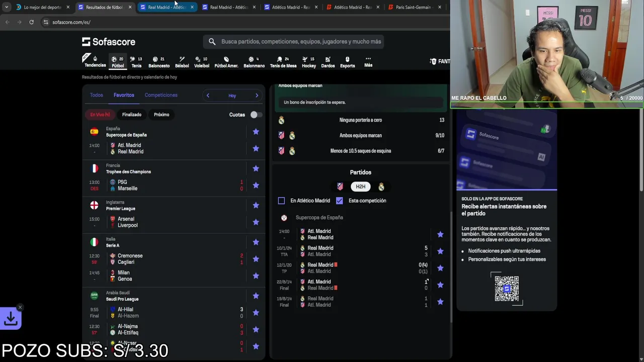Close the download overlay with the X
This screenshot has width=644, height=362.
pos(20,307)
